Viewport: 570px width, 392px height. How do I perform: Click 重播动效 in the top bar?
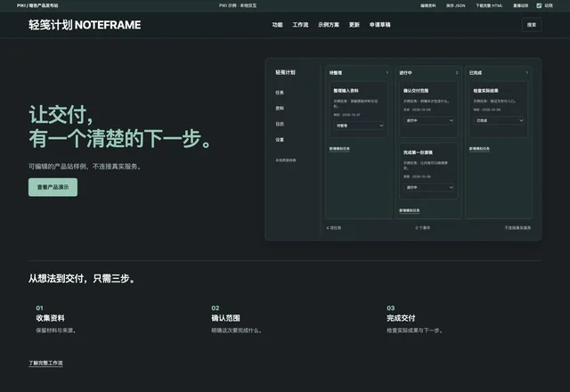click(520, 5)
